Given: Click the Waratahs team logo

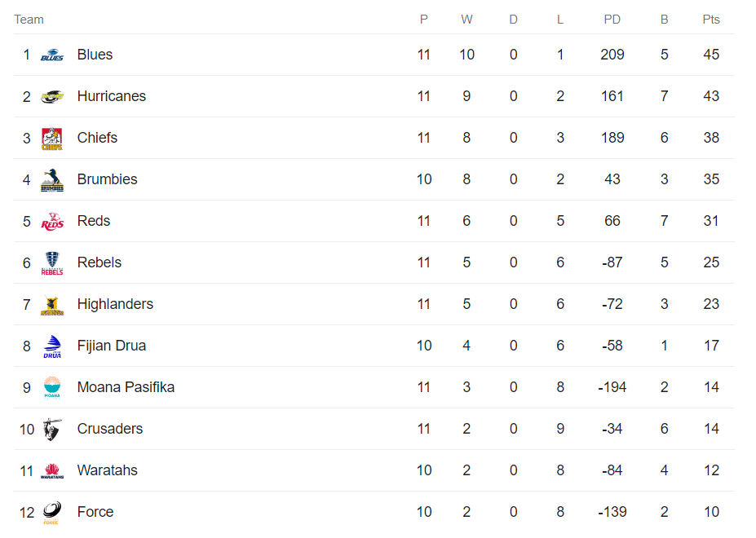Looking at the screenshot, I should tap(52, 471).
